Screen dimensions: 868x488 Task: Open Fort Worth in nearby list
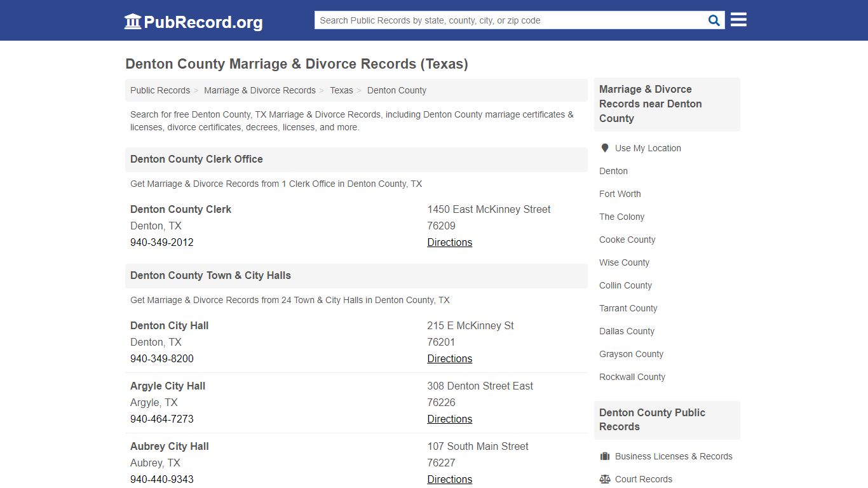click(x=620, y=194)
